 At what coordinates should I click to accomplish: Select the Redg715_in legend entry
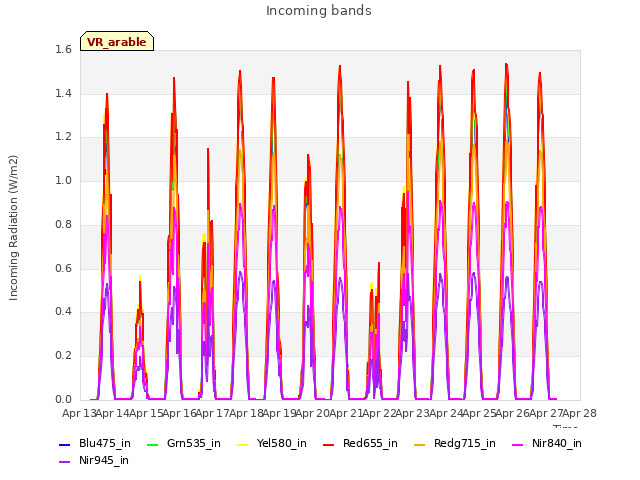tap(455, 444)
